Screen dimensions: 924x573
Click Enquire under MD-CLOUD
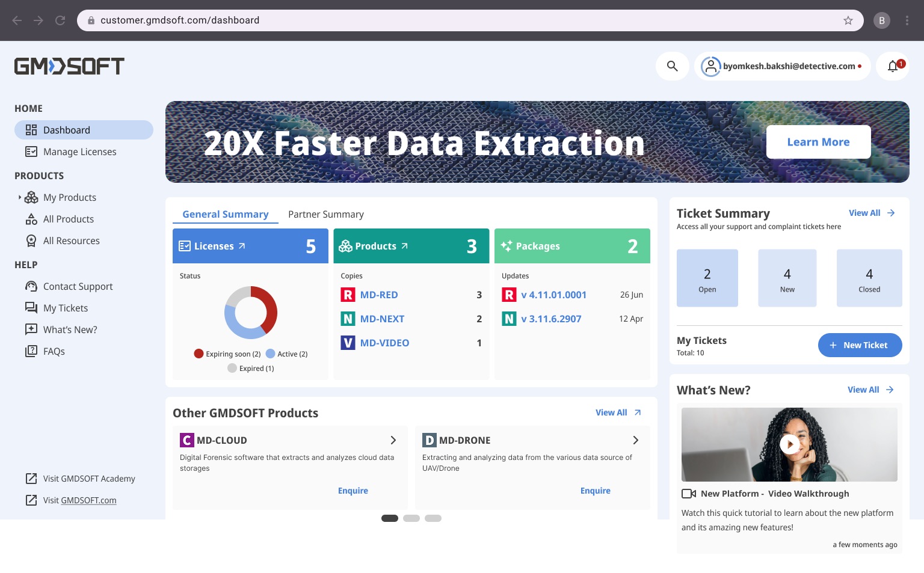tap(353, 491)
